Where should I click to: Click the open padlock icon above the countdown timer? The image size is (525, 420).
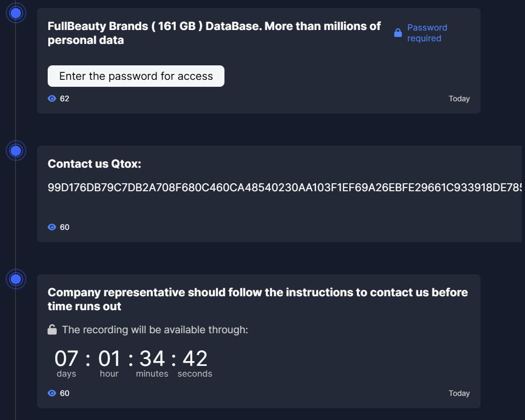[52, 329]
